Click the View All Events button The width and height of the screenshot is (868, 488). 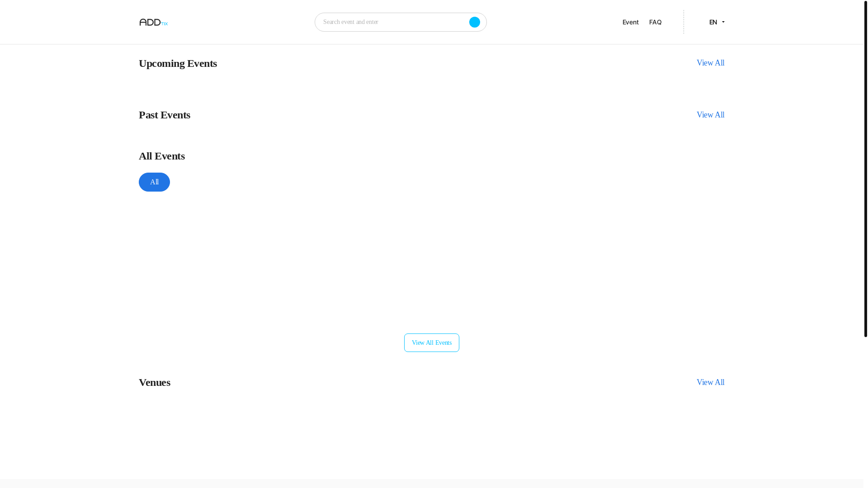431,343
